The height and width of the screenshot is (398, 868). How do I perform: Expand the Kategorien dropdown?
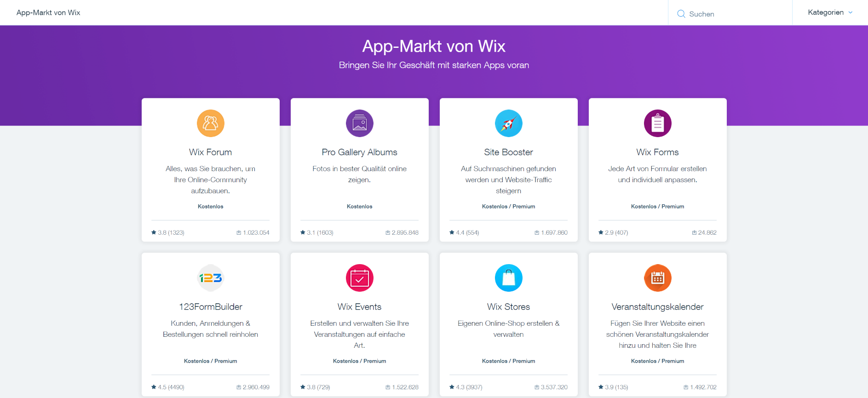(x=830, y=12)
